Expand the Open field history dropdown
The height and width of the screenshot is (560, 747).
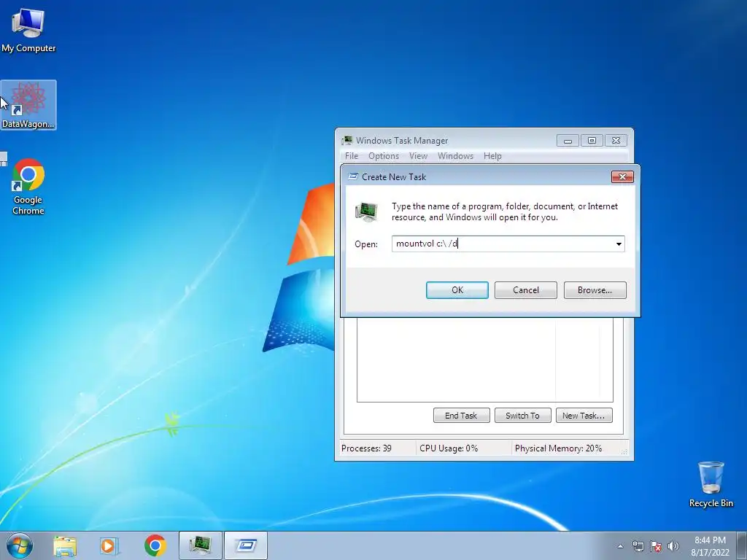click(x=619, y=244)
